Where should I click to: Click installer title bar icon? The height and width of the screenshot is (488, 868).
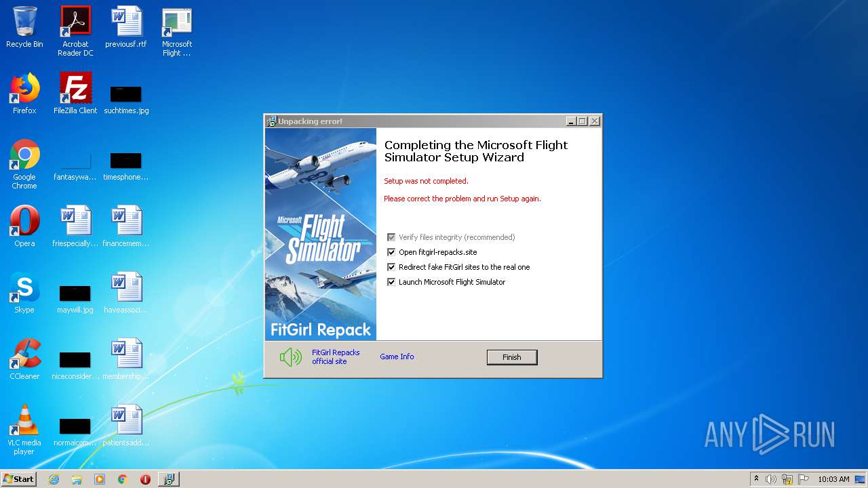[271, 121]
